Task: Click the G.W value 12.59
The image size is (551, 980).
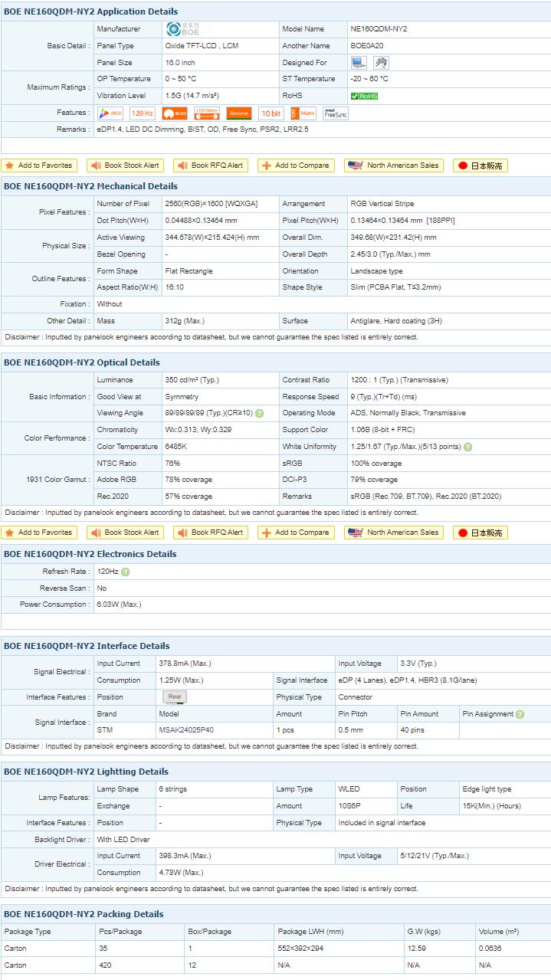Action: pos(416,949)
